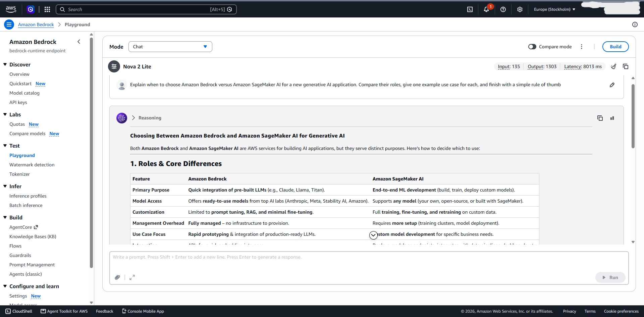Toggle the side navigation hamburger icon
The height and width of the screenshot is (317, 644).
9,24
